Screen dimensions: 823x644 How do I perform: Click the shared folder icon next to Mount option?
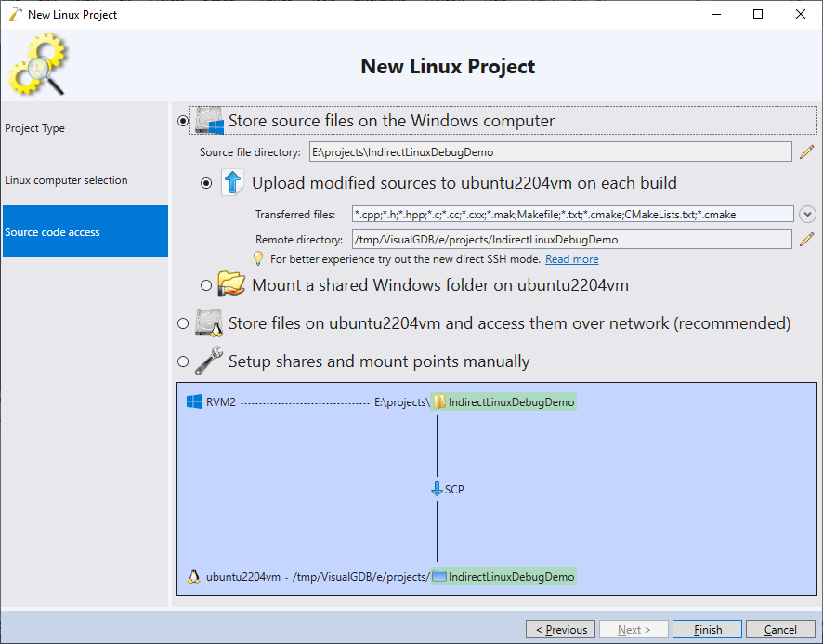click(x=231, y=283)
